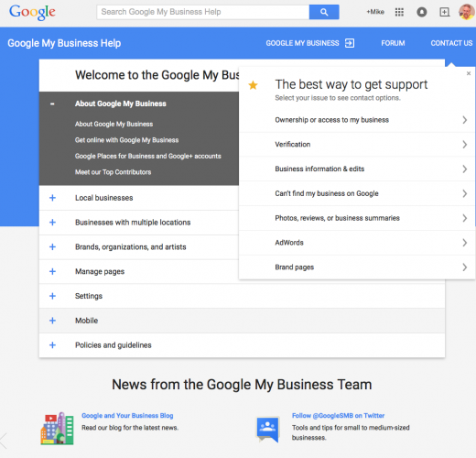Expand the Policies and guidelines section
The width and height of the screenshot is (476, 458).
pos(52,345)
